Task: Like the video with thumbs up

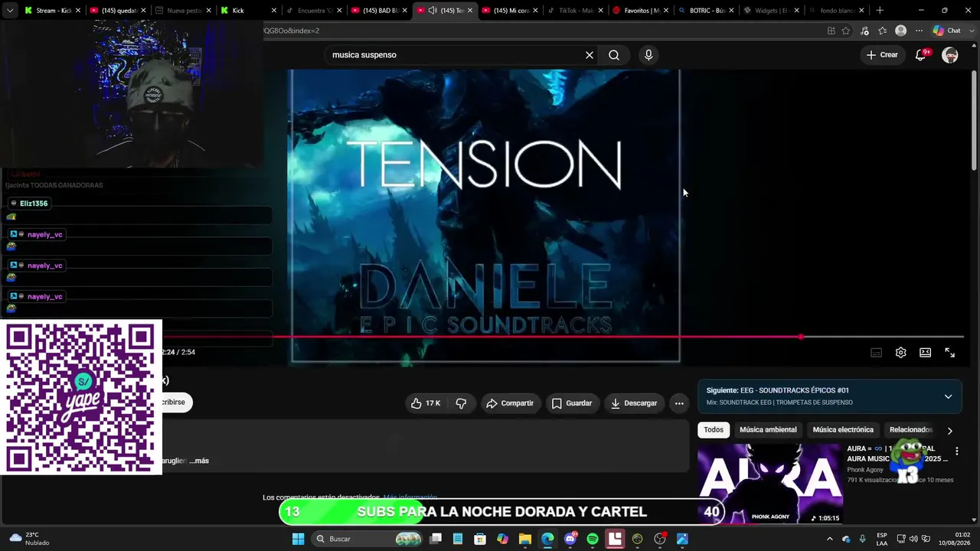Action: 426,403
